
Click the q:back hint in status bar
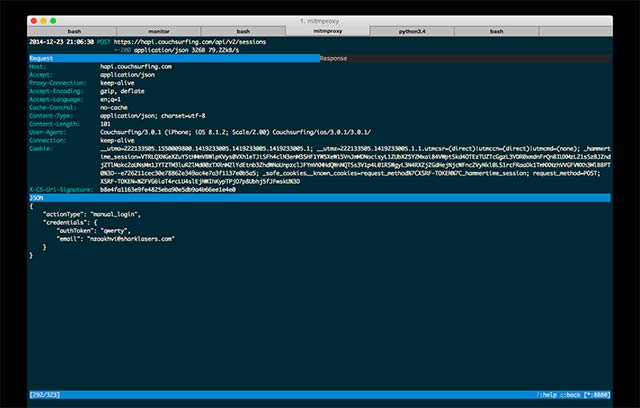tap(570, 395)
